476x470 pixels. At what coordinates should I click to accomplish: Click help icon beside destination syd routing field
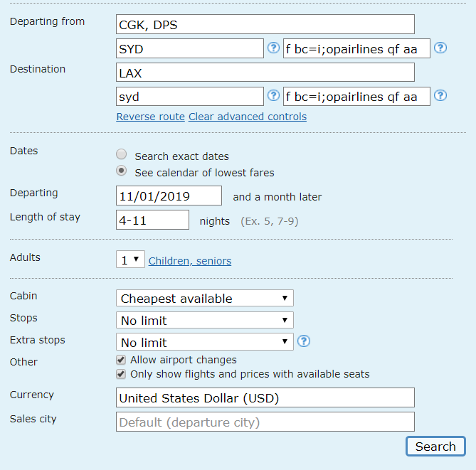(273, 96)
